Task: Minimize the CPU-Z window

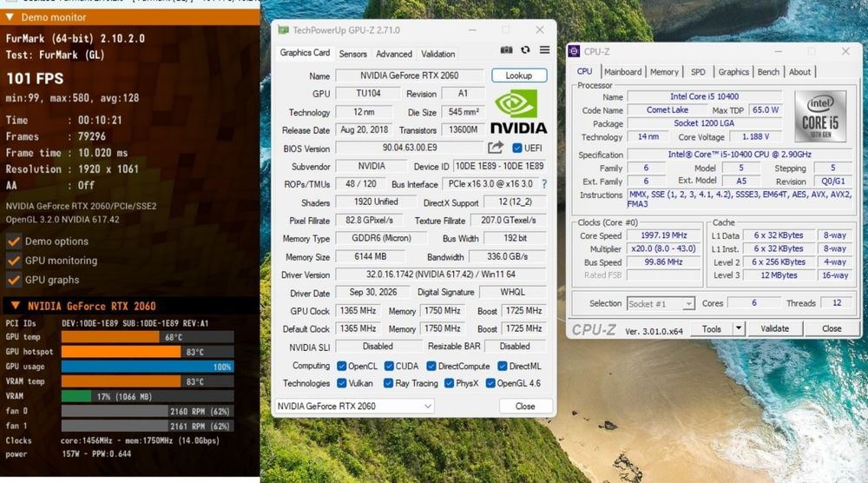Action: (x=778, y=51)
